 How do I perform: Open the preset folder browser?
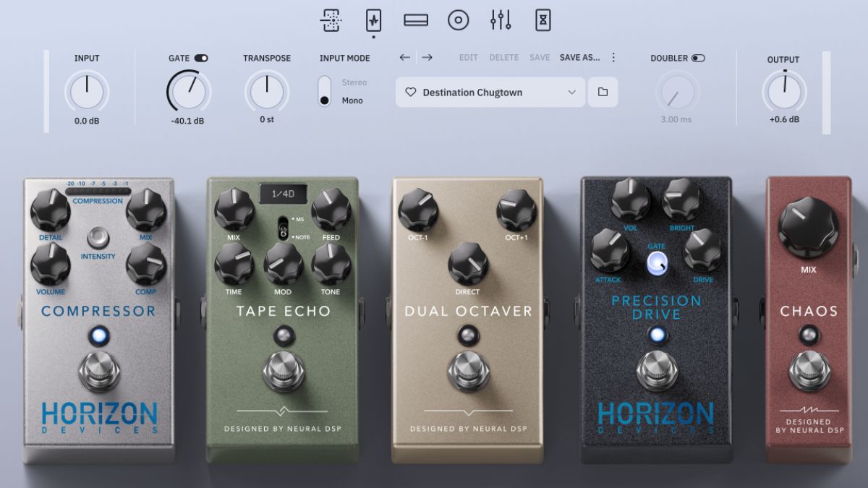[x=603, y=92]
